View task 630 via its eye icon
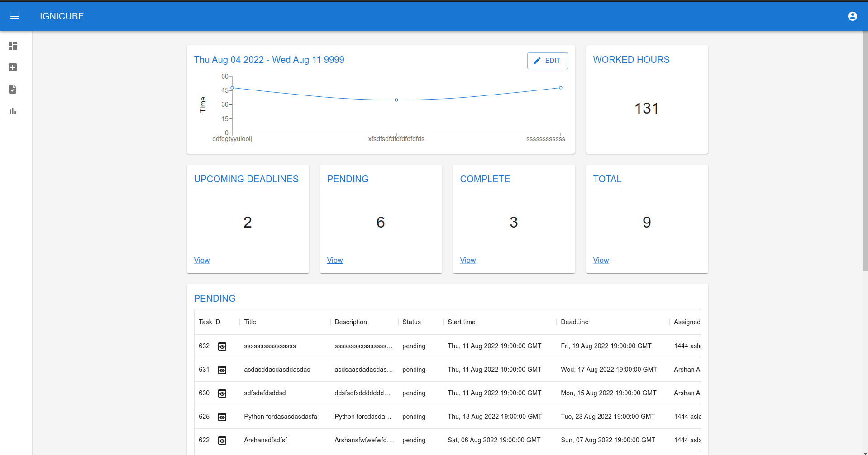868x455 pixels. 222,393
